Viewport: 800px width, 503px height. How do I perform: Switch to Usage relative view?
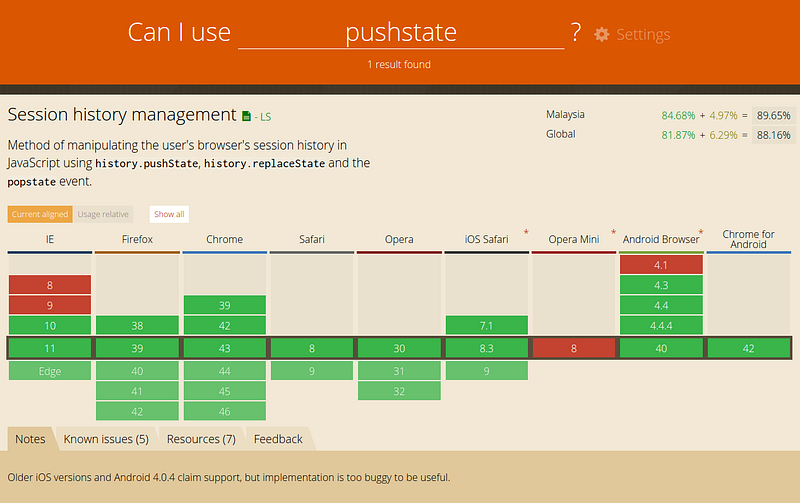click(x=103, y=214)
